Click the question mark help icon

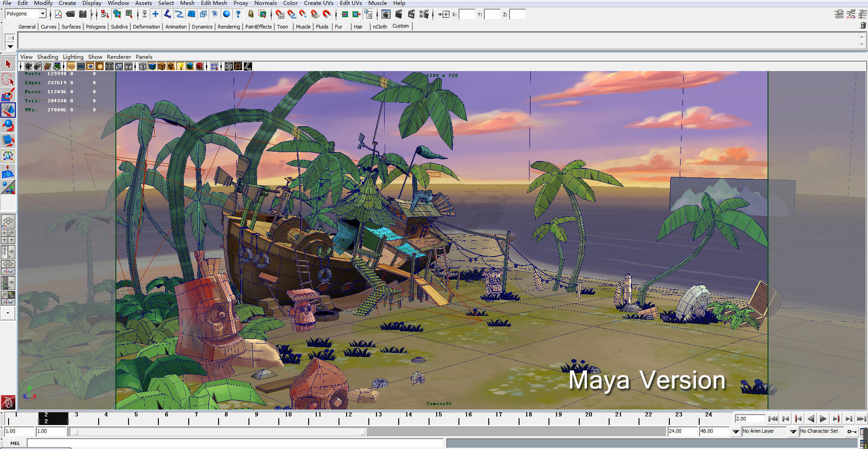pos(238,14)
